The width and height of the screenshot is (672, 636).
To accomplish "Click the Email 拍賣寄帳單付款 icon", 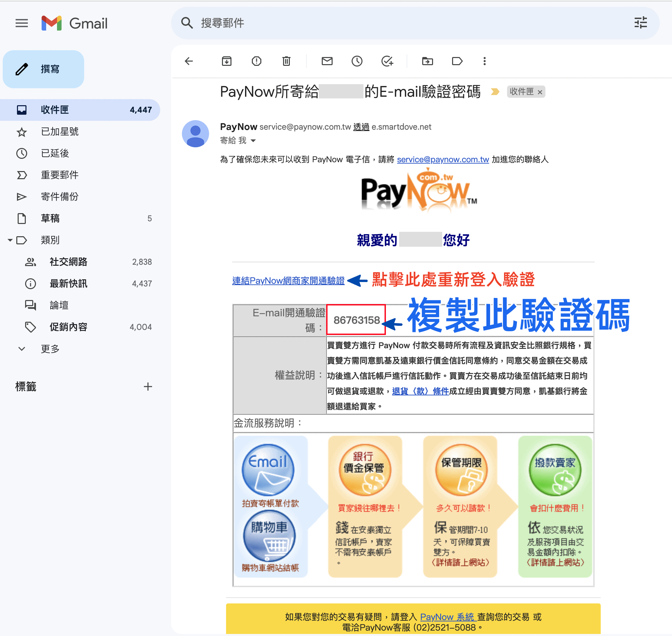I will click(x=268, y=470).
